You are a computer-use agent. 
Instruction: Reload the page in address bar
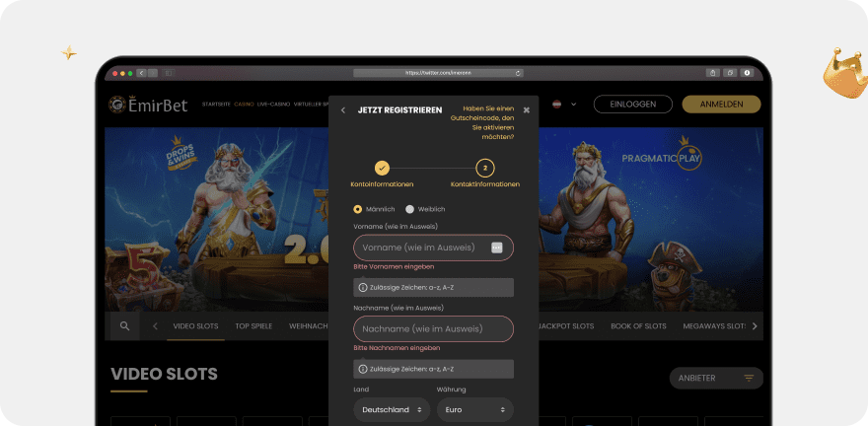click(x=518, y=73)
